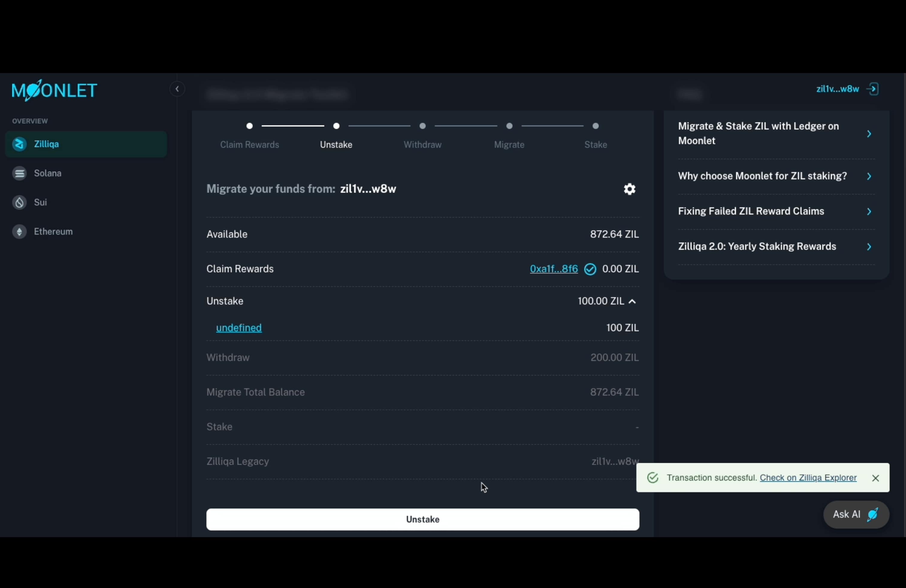906x588 pixels.
Task: Click the zil1v...w8w address in header
Action: [837, 89]
